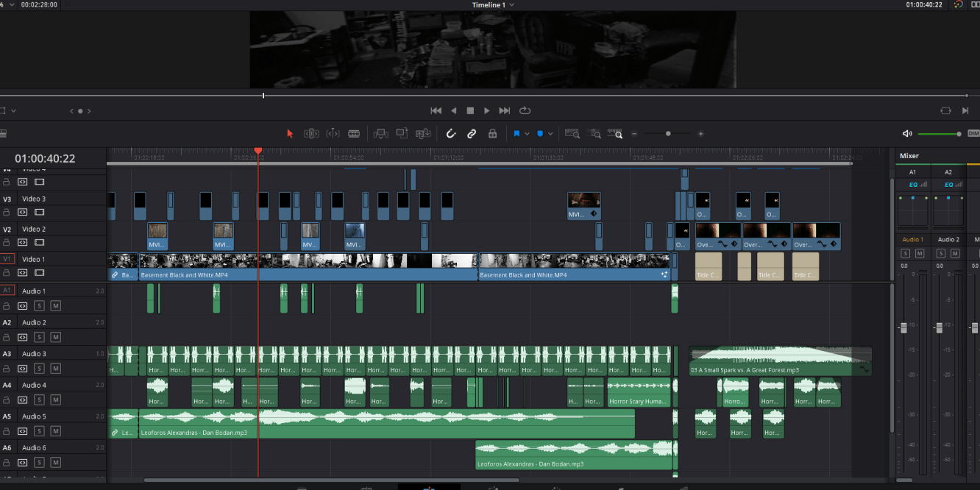Click the Play forward button

pyautogui.click(x=486, y=110)
